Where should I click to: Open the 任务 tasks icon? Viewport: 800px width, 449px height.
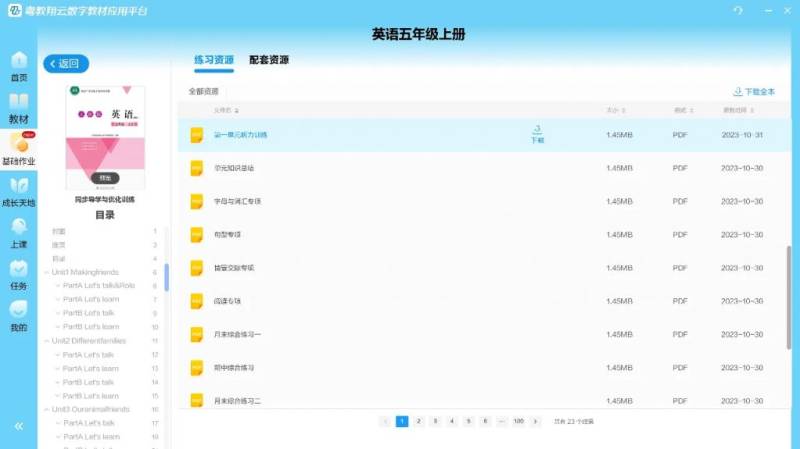pos(18,274)
